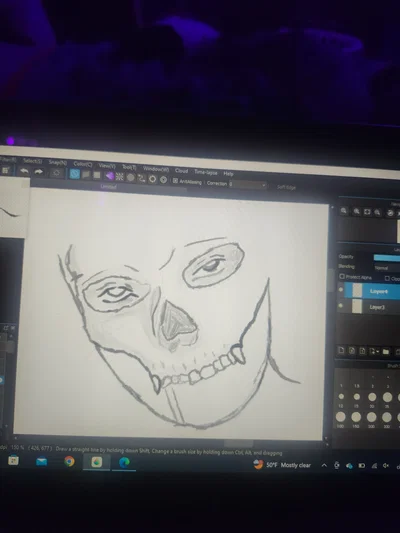The image size is (400, 533).
Task: Click the third layer icon below the layer list
Action: (x=362, y=351)
